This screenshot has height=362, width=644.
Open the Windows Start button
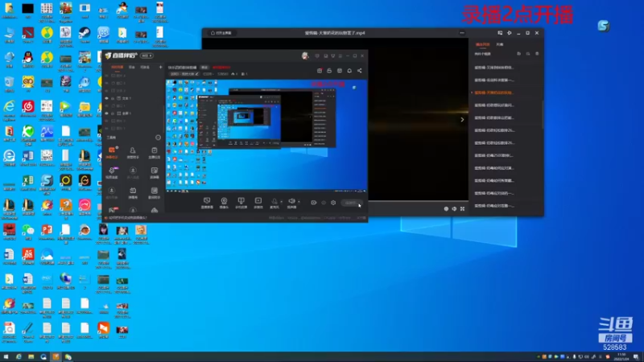click(6, 357)
